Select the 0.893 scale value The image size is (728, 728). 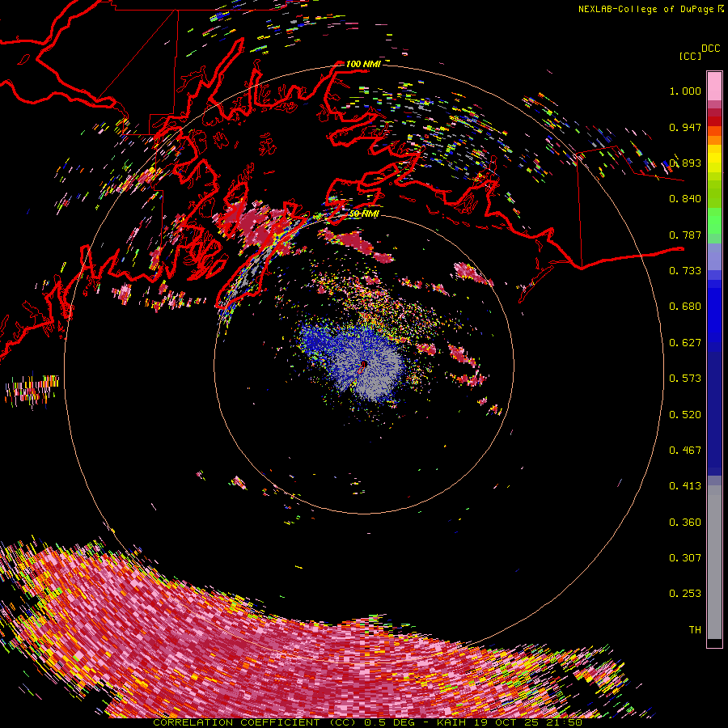click(x=685, y=163)
